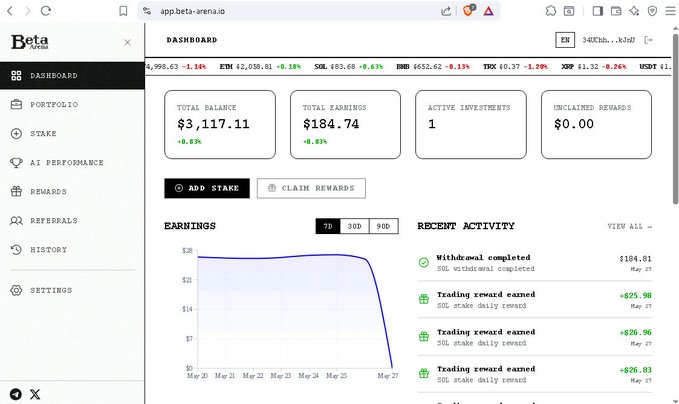Open the Brave Wallet icon

tap(616, 11)
